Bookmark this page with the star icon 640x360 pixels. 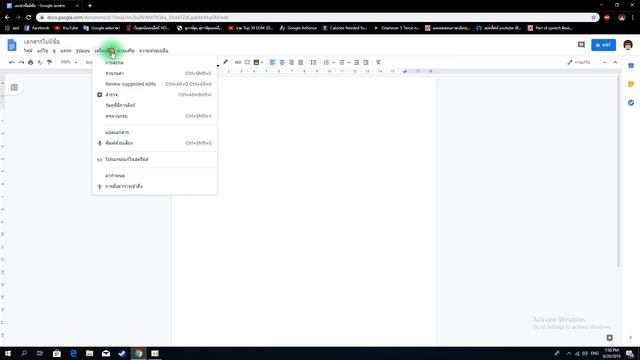pos(593,18)
